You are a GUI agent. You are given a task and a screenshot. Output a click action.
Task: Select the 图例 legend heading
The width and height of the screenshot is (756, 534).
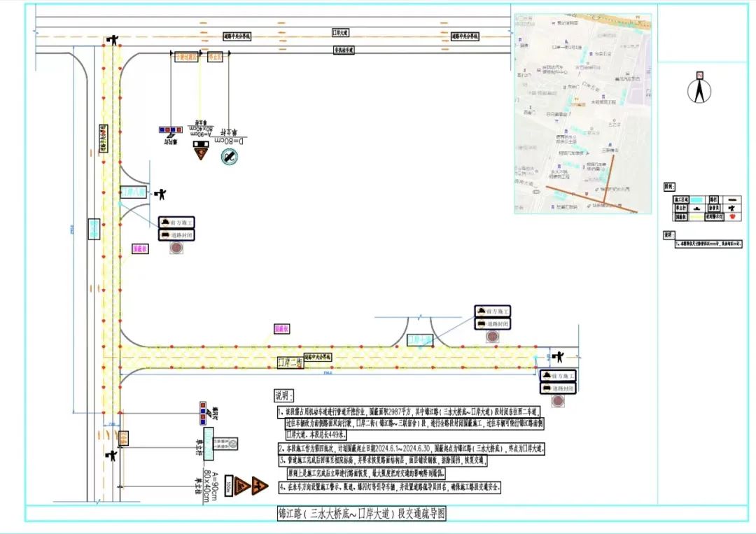pyautogui.click(x=669, y=186)
